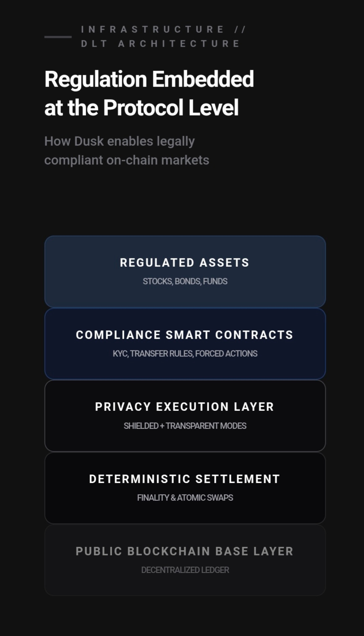Select the "PUBLIC BLOCKCHAIN BASE LAYER" title
364x636 pixels.
(185, 551)
